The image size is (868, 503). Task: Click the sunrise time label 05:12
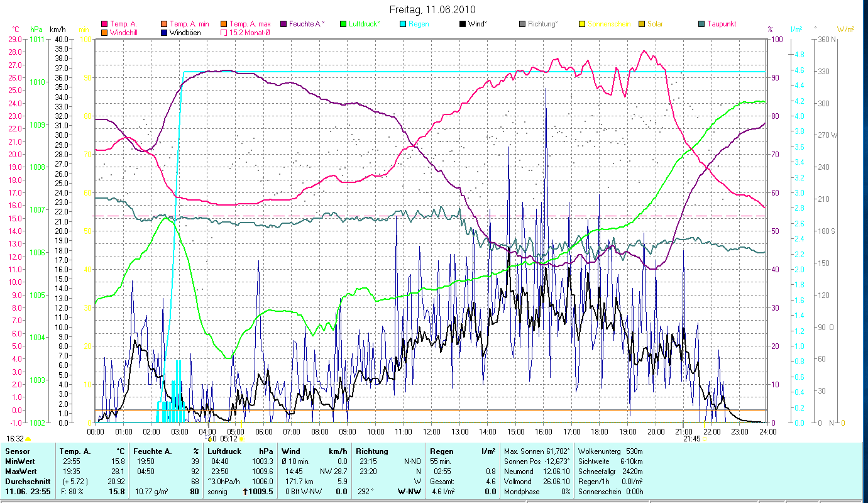tap(228, 439)
